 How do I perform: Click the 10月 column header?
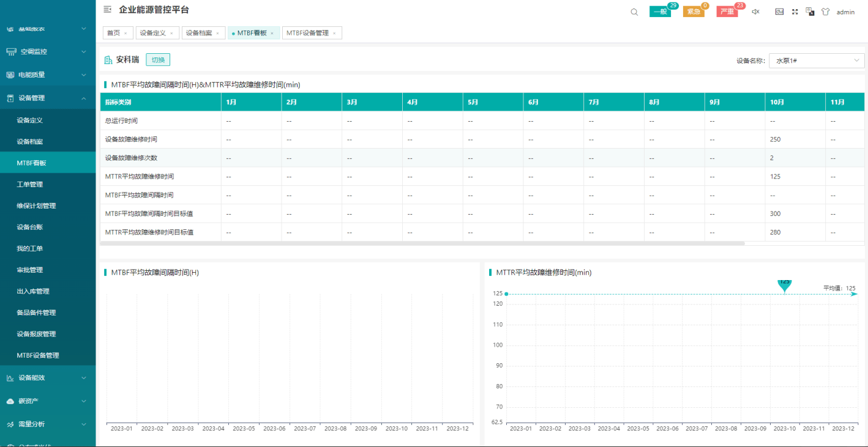[x=795, y=102]
